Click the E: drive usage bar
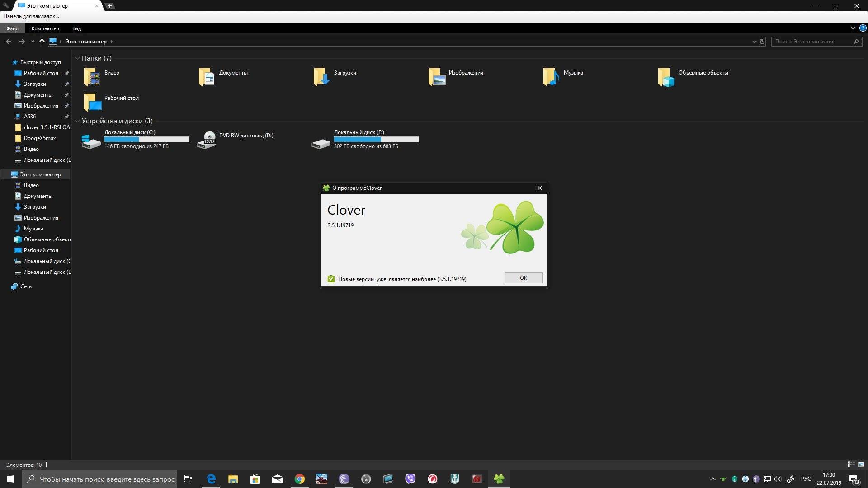 [376, 140]
